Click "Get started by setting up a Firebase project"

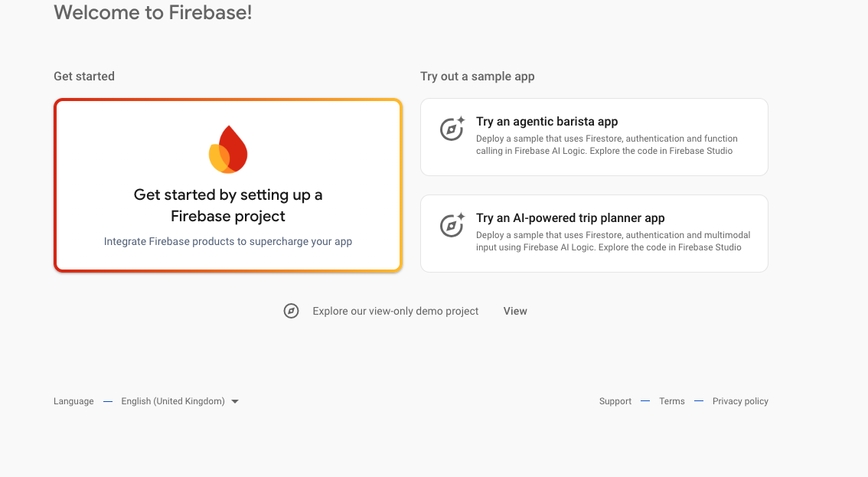pyautogui.click(x=228, y=205)
